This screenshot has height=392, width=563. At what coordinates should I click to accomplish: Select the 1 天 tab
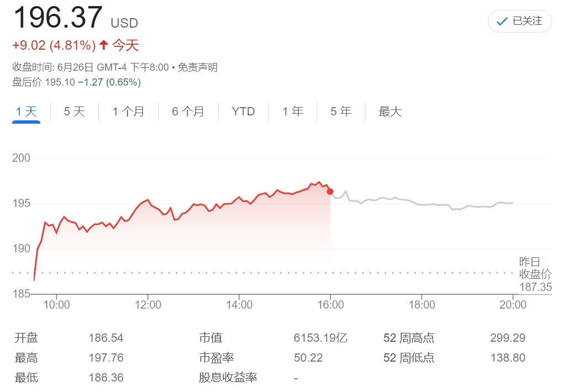[x=26, y=112]
